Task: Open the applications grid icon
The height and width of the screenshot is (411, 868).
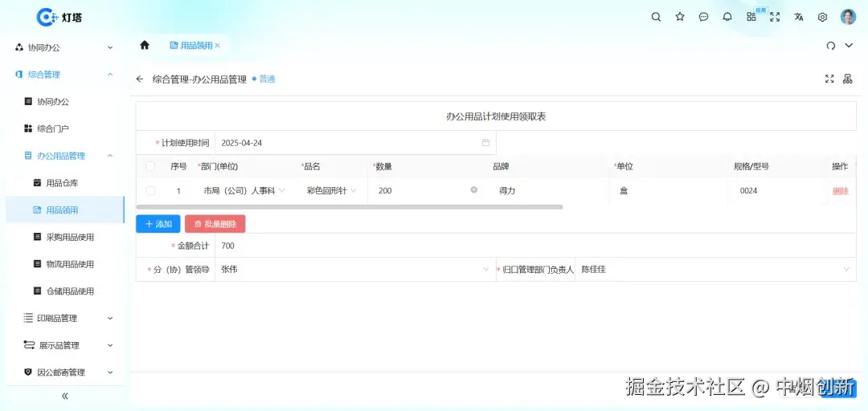Action: [751, 17]
